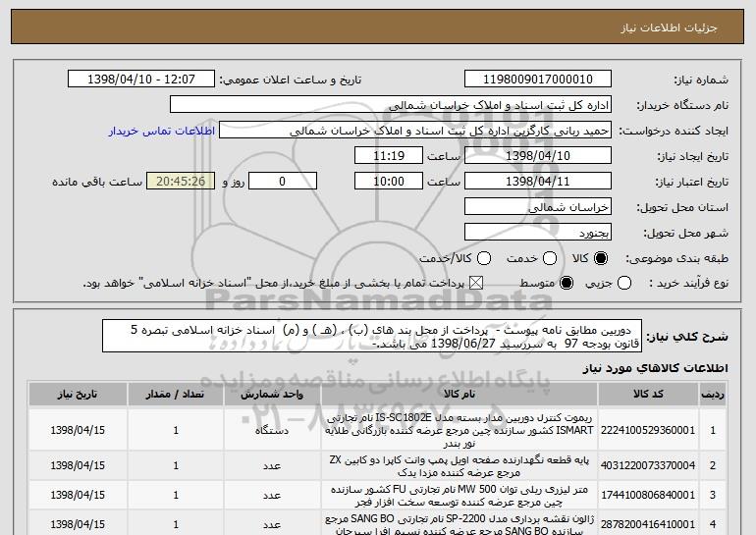Click the delivery province field خراسان شمالی

(538, 207)
